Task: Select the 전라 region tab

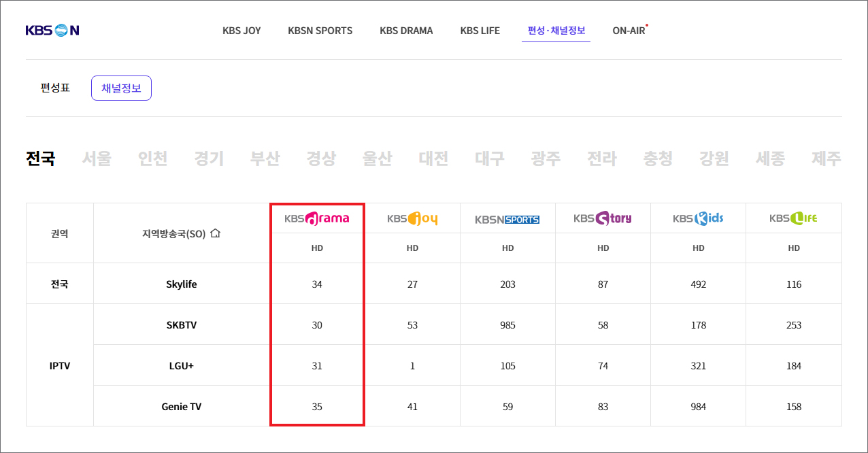Action: point(602,158)
